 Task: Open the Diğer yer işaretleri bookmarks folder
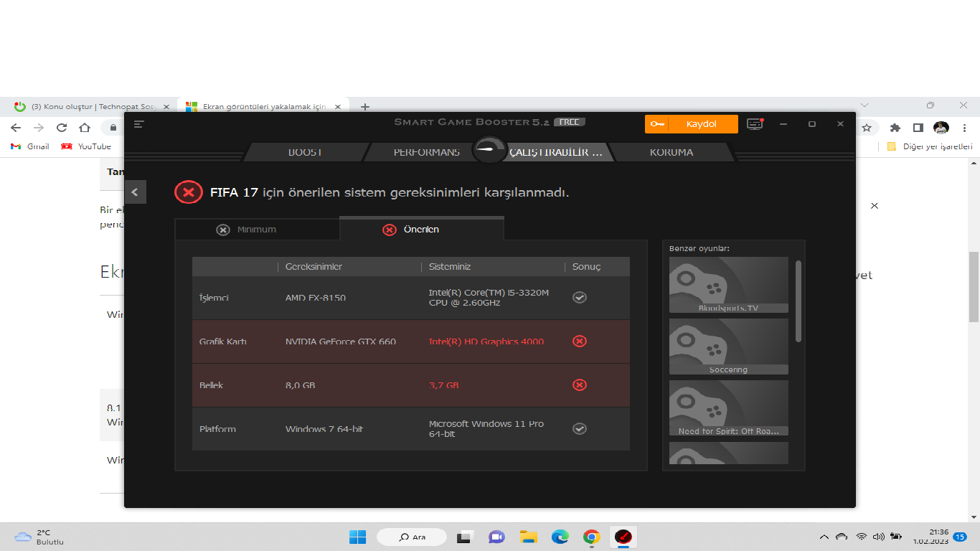pyautogui.click(x=930, y=146)
